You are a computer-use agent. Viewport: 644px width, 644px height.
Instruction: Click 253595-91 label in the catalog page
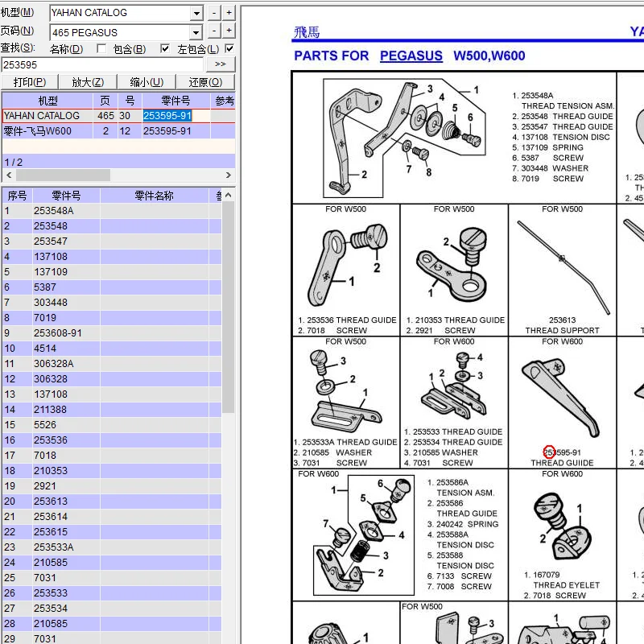tap(562, 452)
